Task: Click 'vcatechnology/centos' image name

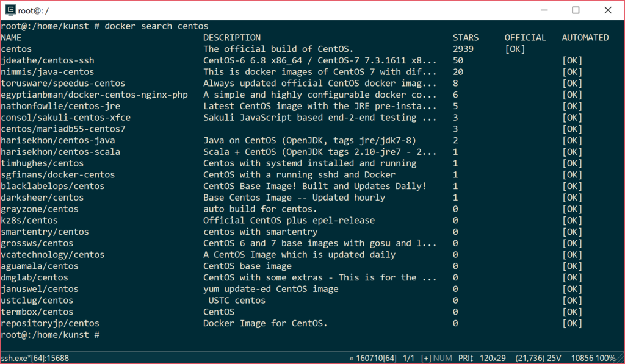Action: pyautogui.click(x=52, y=255)
